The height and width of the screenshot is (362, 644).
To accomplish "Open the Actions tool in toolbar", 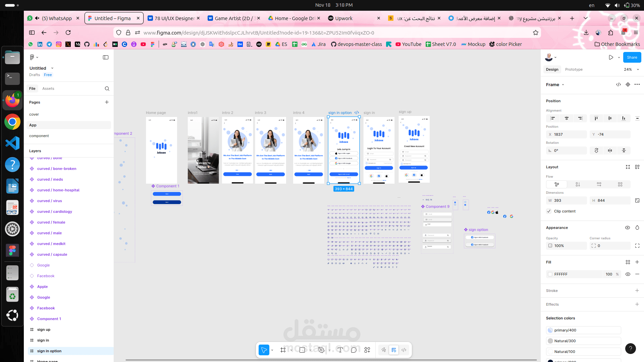I will 367,350.
